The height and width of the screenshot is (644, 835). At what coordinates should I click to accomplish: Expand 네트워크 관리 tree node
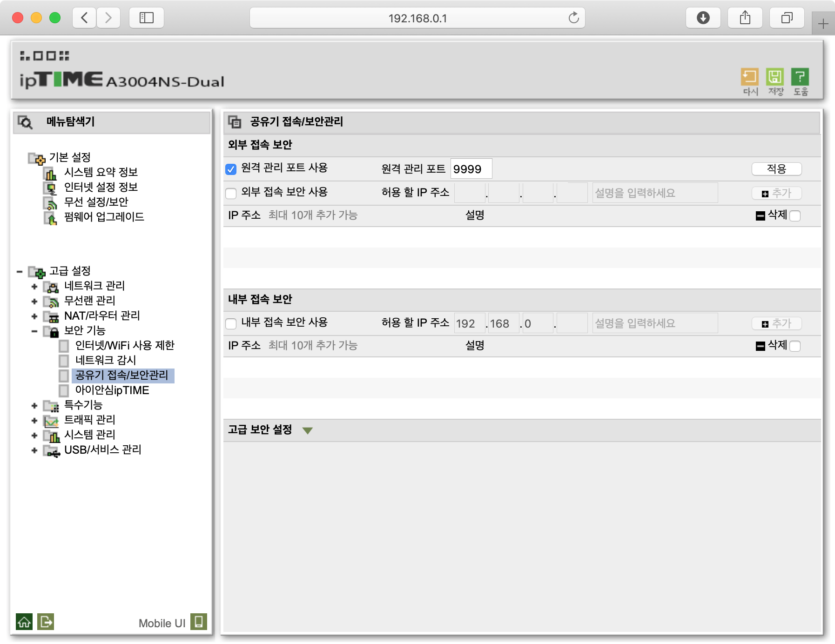(34, 287)
